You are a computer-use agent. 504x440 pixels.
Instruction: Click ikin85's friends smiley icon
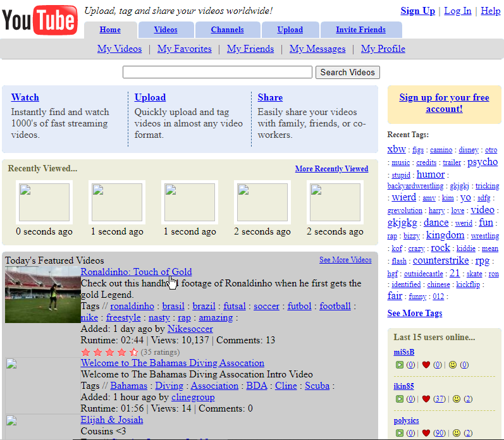(x=457, y=399)
